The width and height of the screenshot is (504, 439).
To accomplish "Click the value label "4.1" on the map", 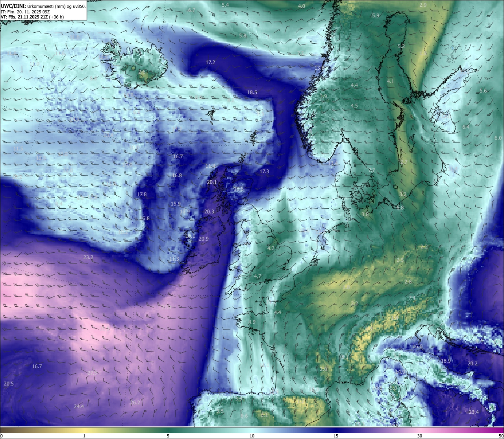I will pos(390,82).
